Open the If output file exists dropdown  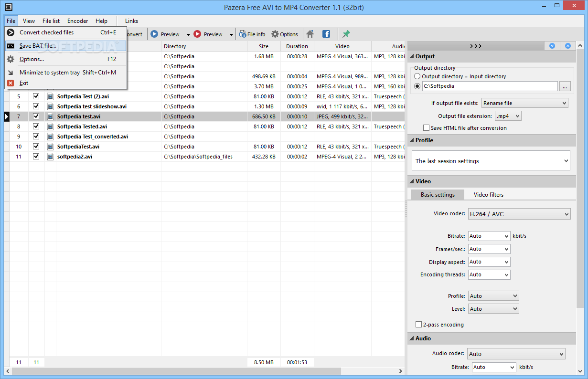coord(524,103)
